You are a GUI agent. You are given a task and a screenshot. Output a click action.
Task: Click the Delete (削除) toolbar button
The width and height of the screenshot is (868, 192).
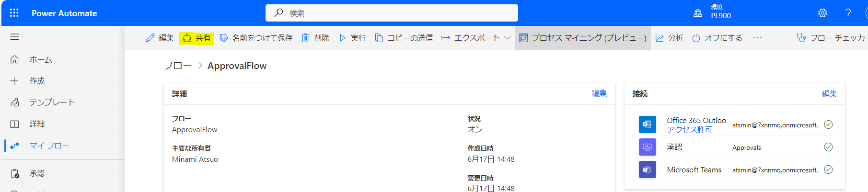[x=315, y=38]
